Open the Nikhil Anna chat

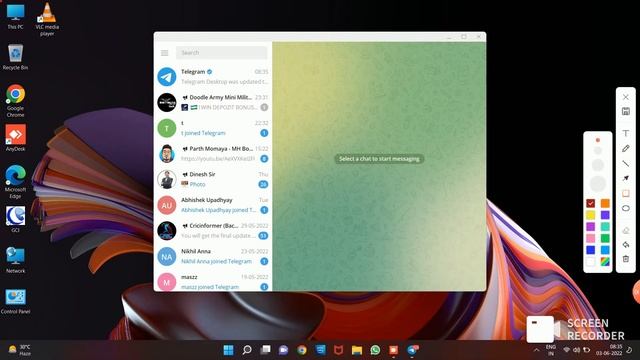pos(213,257)
